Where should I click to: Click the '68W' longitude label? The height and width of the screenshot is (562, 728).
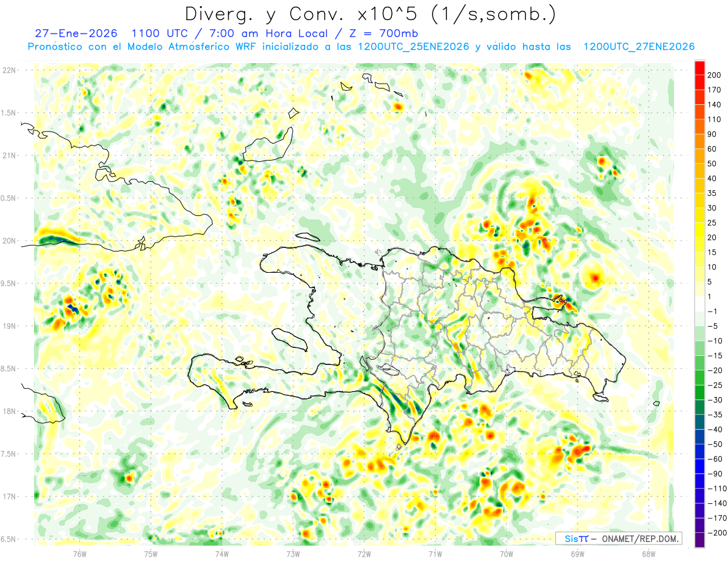click(x=649, y=554)
